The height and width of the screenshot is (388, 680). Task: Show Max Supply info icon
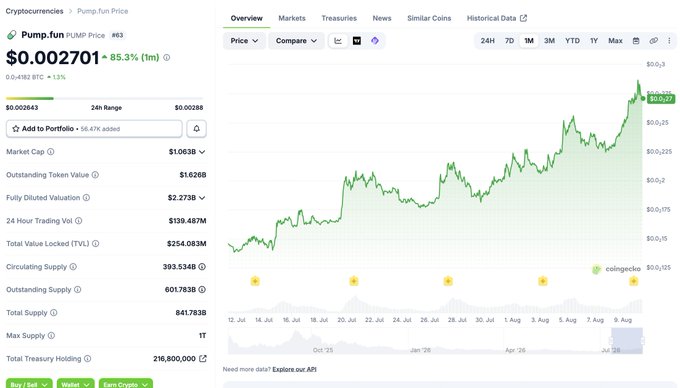coord(52,336)
